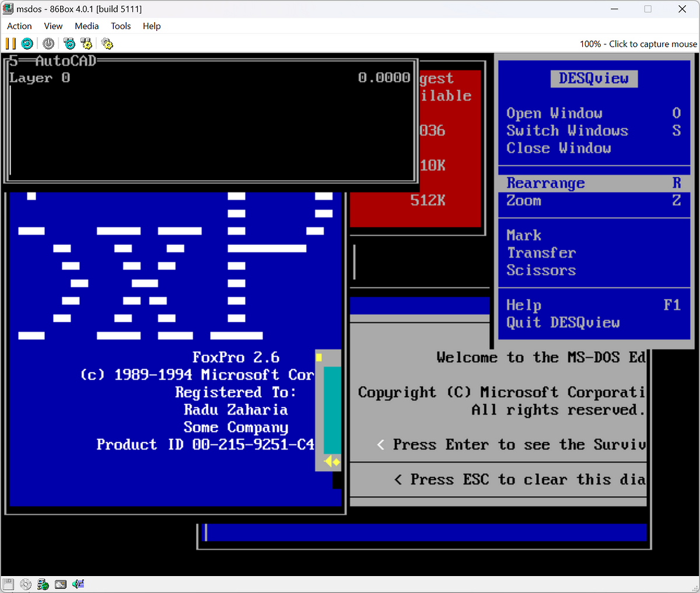Screen dimensions: 700x593
Task: Click the Zoom option in DESQview
Action: pos(524,201)
